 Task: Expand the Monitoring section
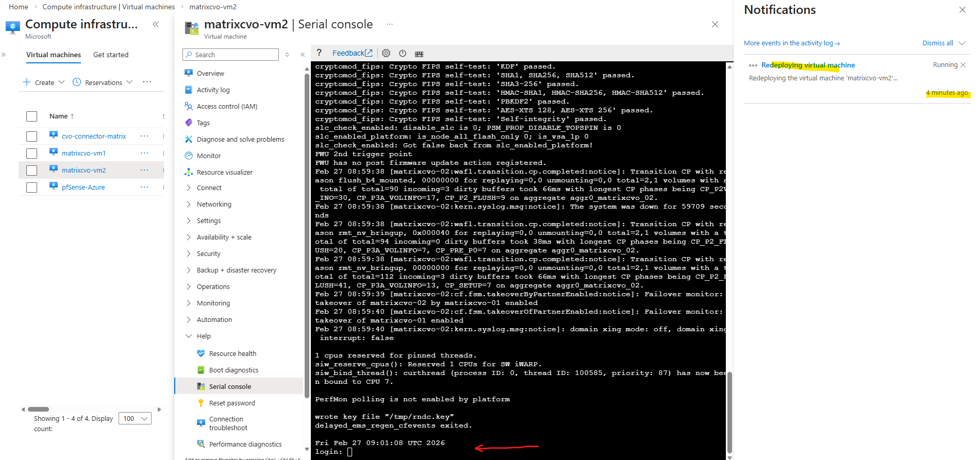(x=189, y=303)
